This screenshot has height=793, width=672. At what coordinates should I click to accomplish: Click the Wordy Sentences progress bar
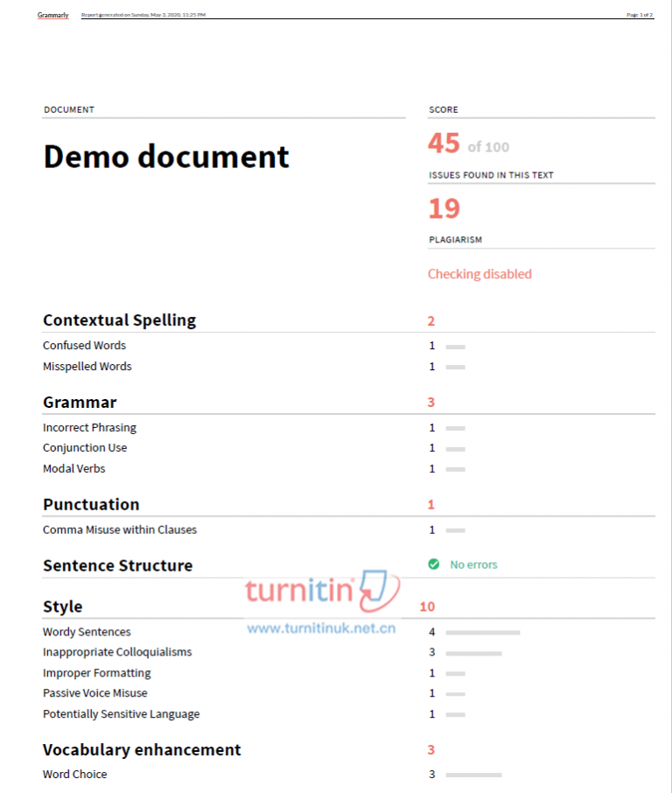pos(482,632)
